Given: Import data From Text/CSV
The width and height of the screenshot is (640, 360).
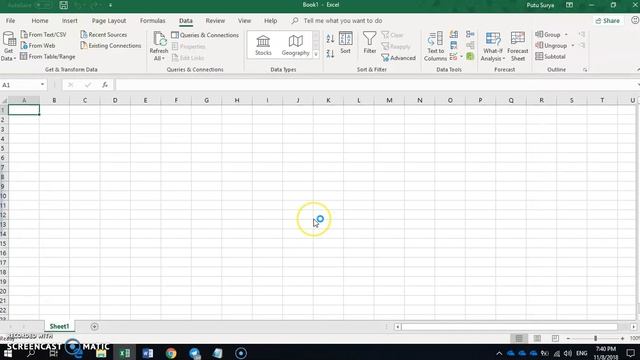Looking at the screenshot, I should (44, 35).
